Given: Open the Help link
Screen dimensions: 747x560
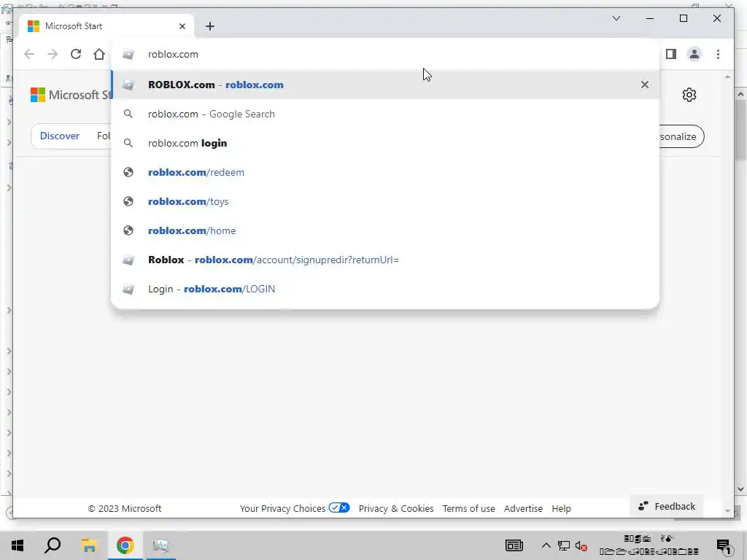Looking at the screenshot, I should pos(561,508).
